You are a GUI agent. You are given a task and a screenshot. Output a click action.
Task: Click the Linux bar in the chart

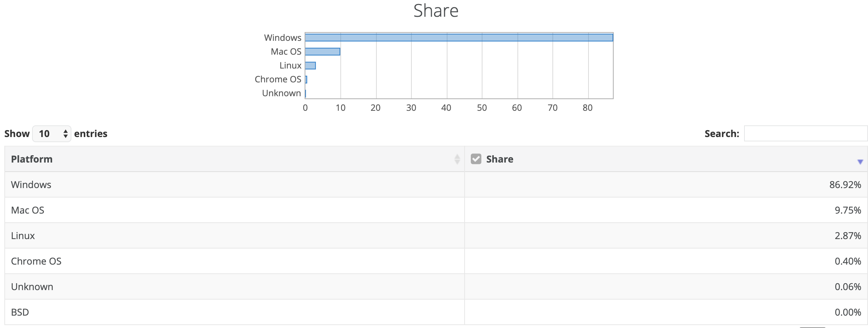(310, 66)
